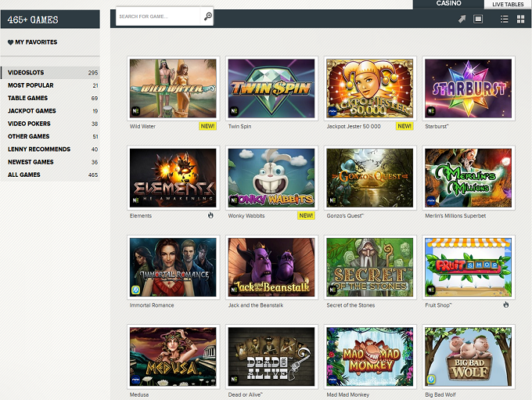Click the Immortal Romance title text
532x400 pixels.
coord(152,305)
